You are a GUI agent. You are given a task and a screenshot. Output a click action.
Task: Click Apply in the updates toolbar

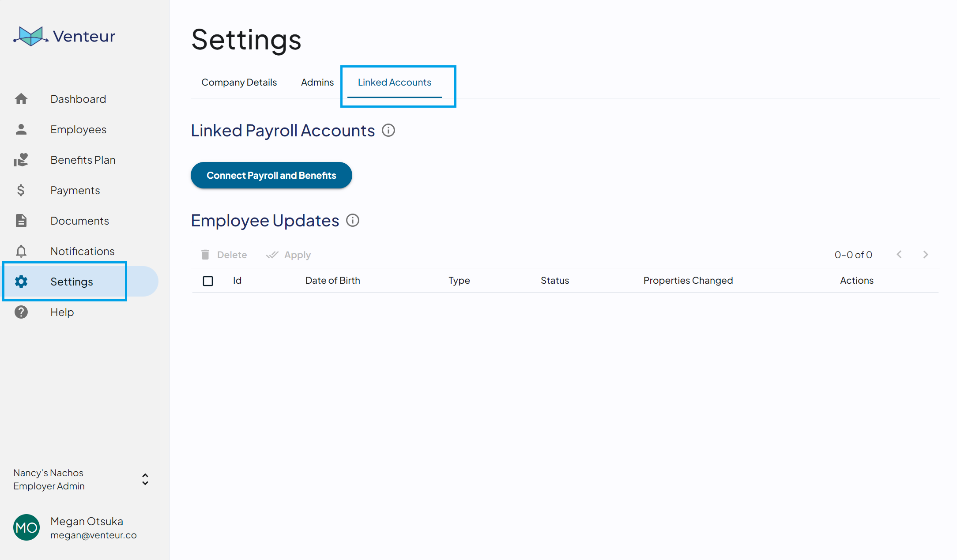pos(289,255)
